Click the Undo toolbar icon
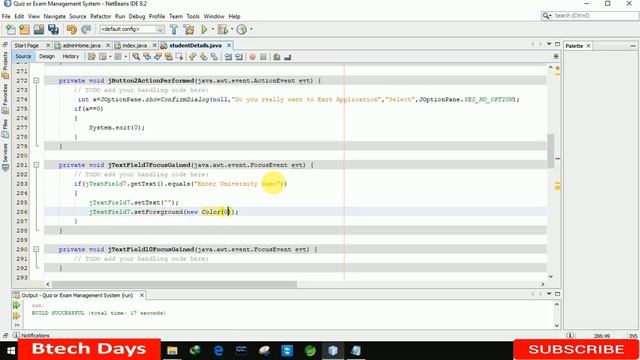The height and width of the screenshot is (360, 640). [x=72, y=29]
